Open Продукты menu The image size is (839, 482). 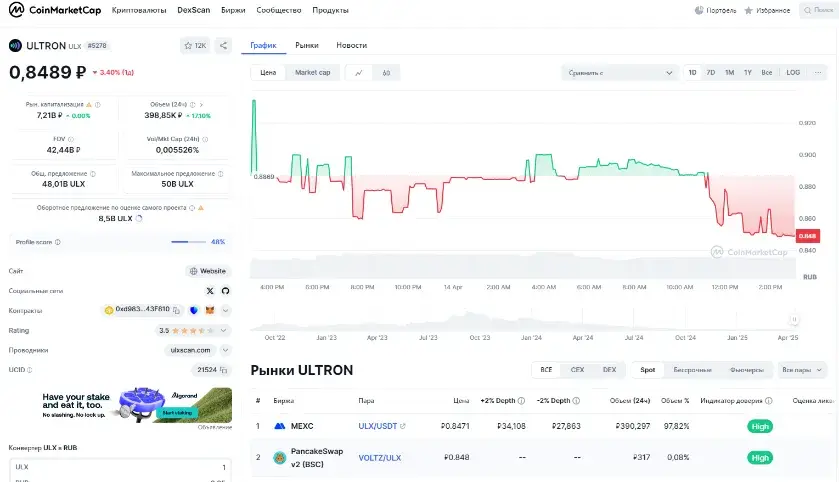(x=330, y=10)
